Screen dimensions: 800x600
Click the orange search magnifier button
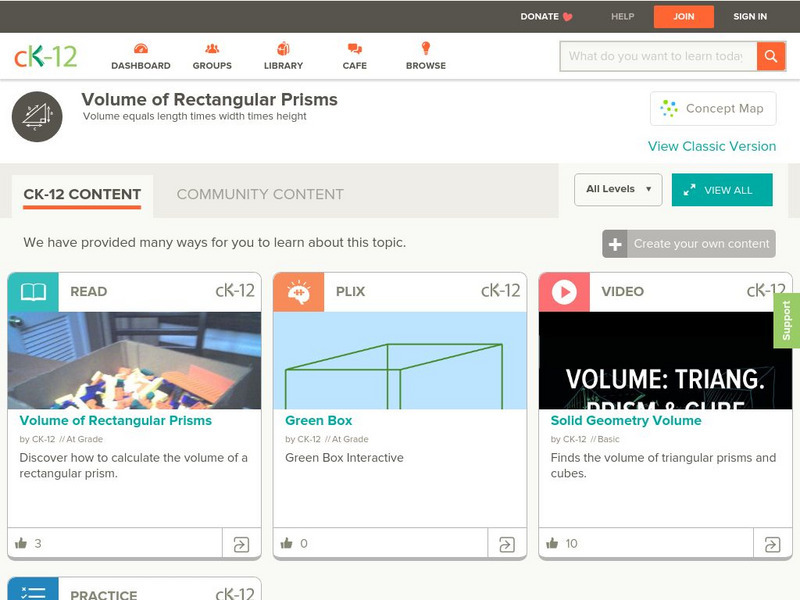pyautogui.click(x=771, y=56)
